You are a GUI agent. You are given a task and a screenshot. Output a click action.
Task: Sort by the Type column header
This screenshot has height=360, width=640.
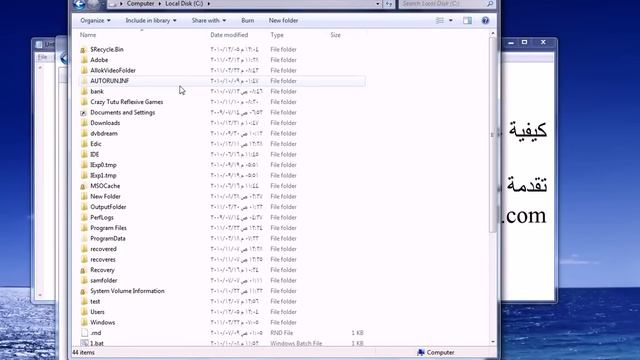277,35
